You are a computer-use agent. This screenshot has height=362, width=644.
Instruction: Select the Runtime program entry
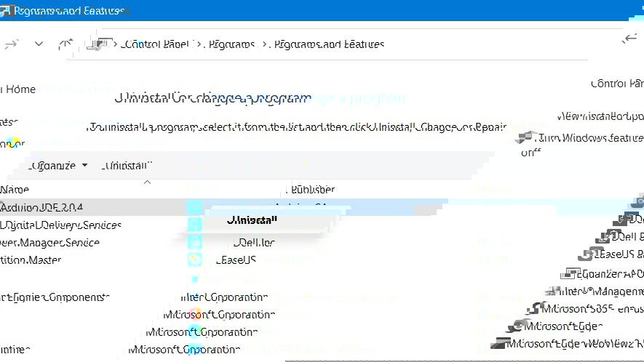click(15, 349)
